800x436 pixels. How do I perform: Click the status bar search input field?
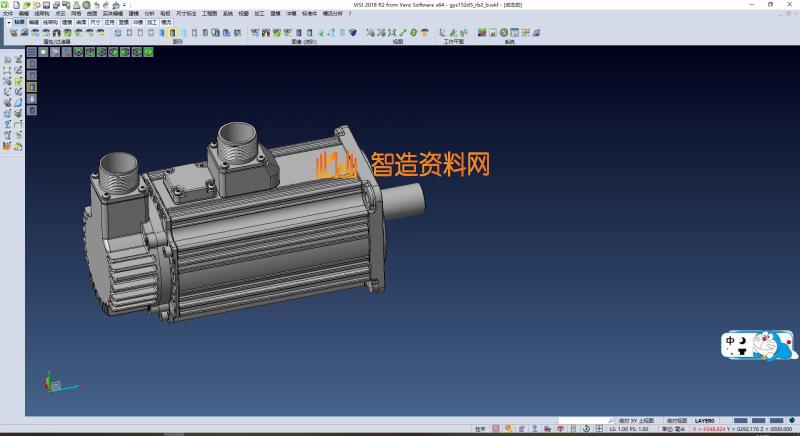pyautogui.click(x=583, y=421)
